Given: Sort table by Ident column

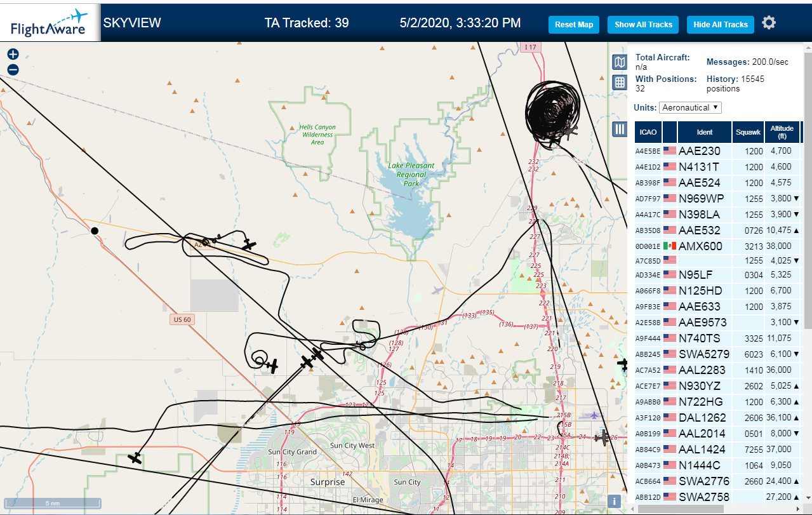Looking at the screenshot, I should pos(705,132).
